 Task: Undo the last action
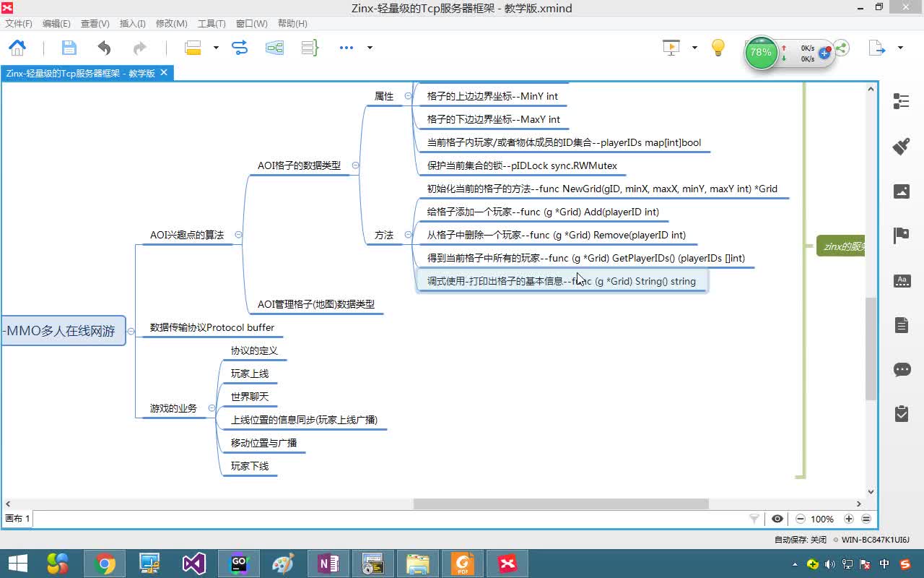(104, 48)
